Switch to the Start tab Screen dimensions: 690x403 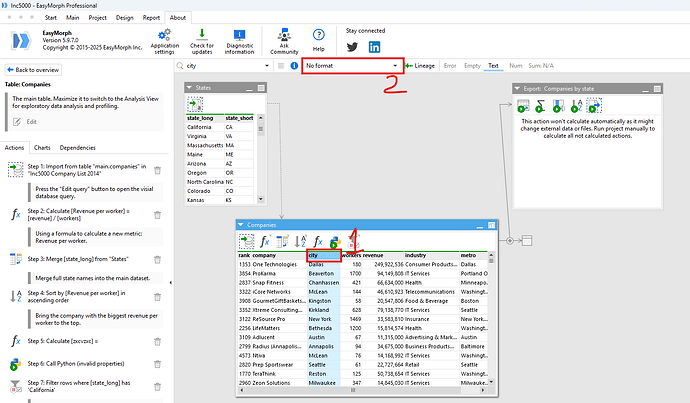tap(51, 18)
